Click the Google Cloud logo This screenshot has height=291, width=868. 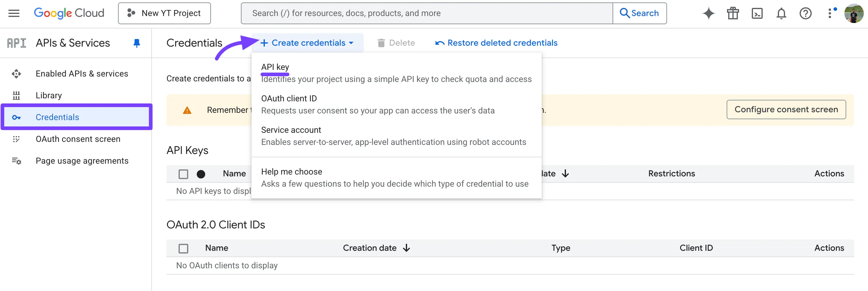[x=69, y=13]
